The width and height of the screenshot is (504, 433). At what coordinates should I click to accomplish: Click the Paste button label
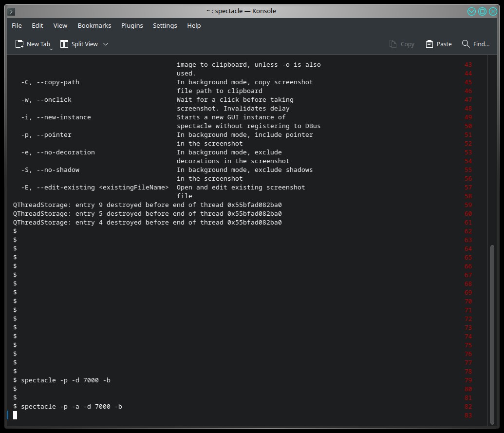[444, 44]
